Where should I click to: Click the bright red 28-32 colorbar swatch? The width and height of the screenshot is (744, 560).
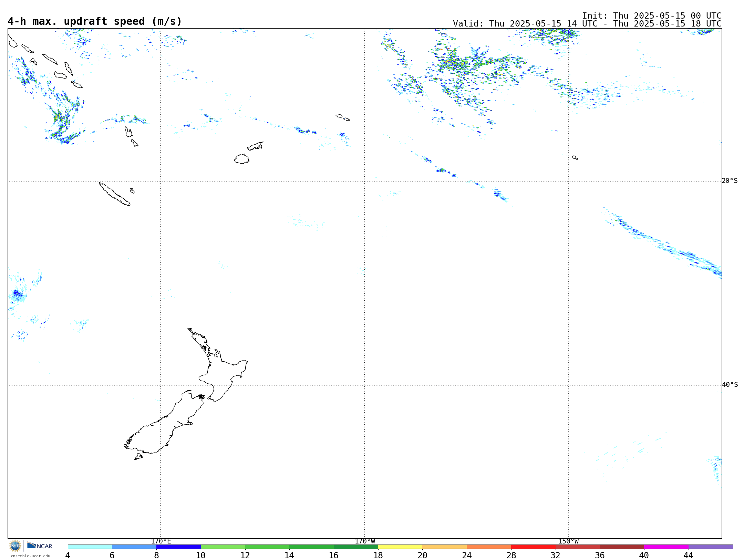tap(533, 547)
